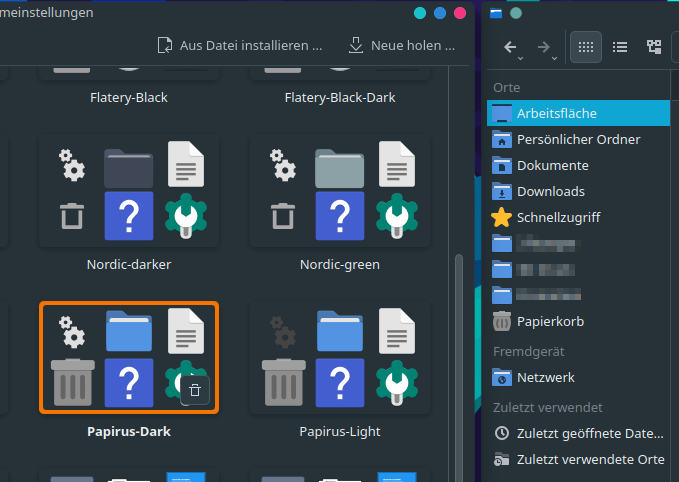Open Dokumente in places panel
Screen dimensions: 679x482
coord(579,165)
